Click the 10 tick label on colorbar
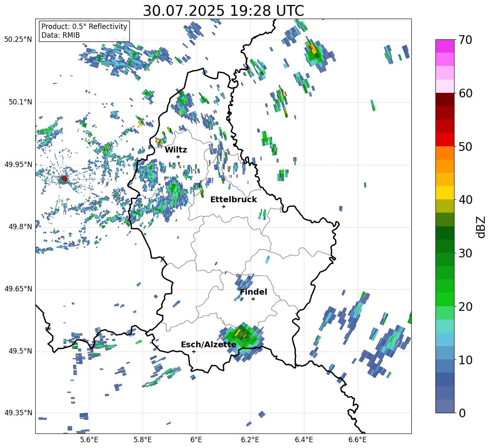Viewport: 491px width, 448px height. pyautogui.click(x=465, y=360)
